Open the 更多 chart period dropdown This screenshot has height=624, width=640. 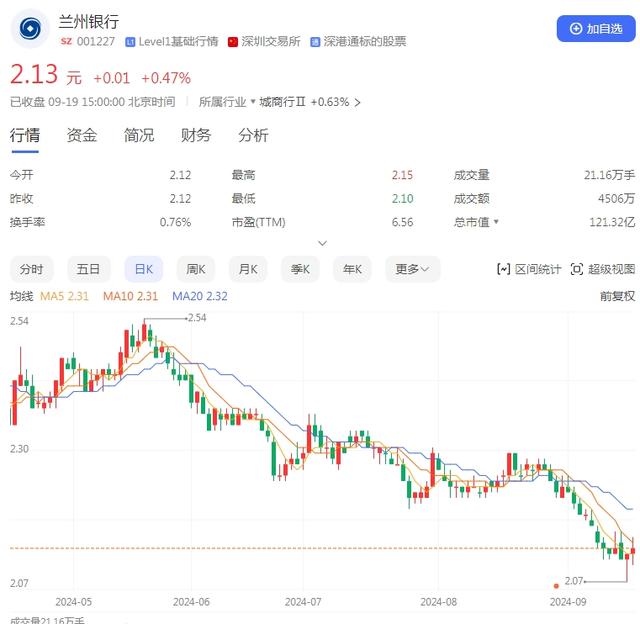tap(413, 269)
